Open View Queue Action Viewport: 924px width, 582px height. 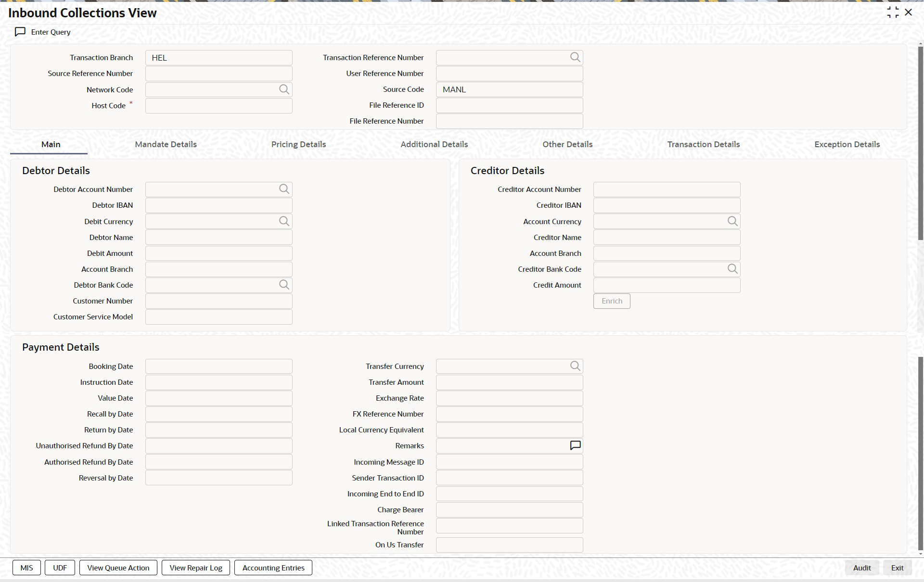pos(118,568)
